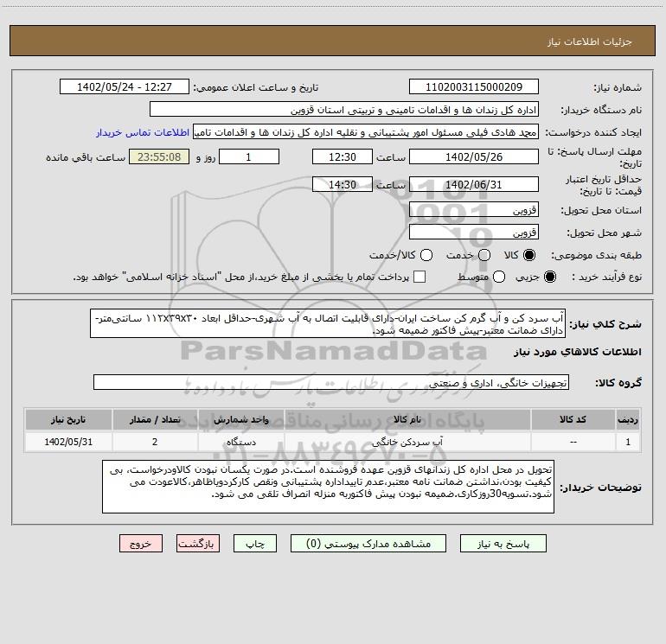
Task: Click the response deadline date 1402/05/26
Action: click(x=474, y=156)
